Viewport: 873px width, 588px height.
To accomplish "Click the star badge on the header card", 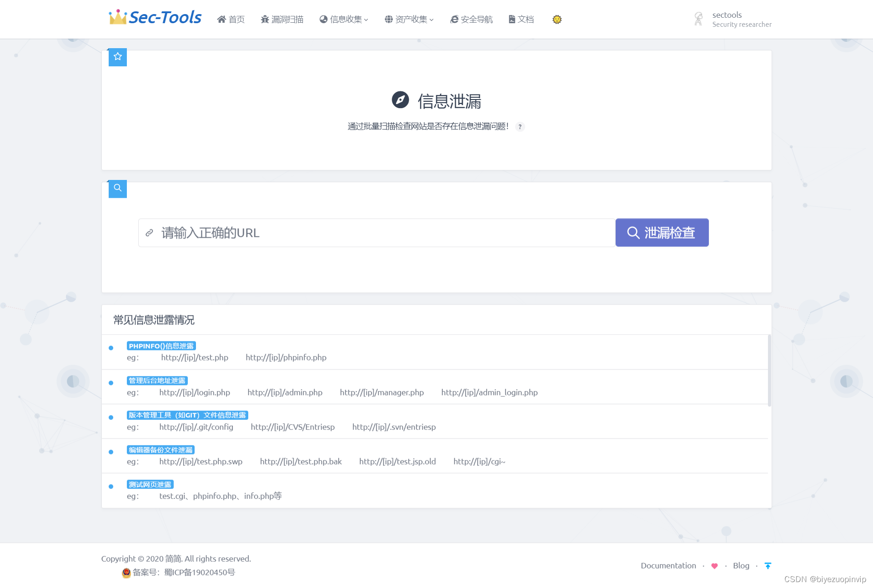I will [117, 56].
